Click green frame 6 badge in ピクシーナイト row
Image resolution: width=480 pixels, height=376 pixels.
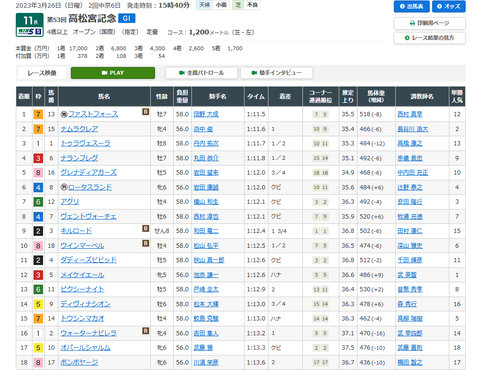[x=38, y=289]
